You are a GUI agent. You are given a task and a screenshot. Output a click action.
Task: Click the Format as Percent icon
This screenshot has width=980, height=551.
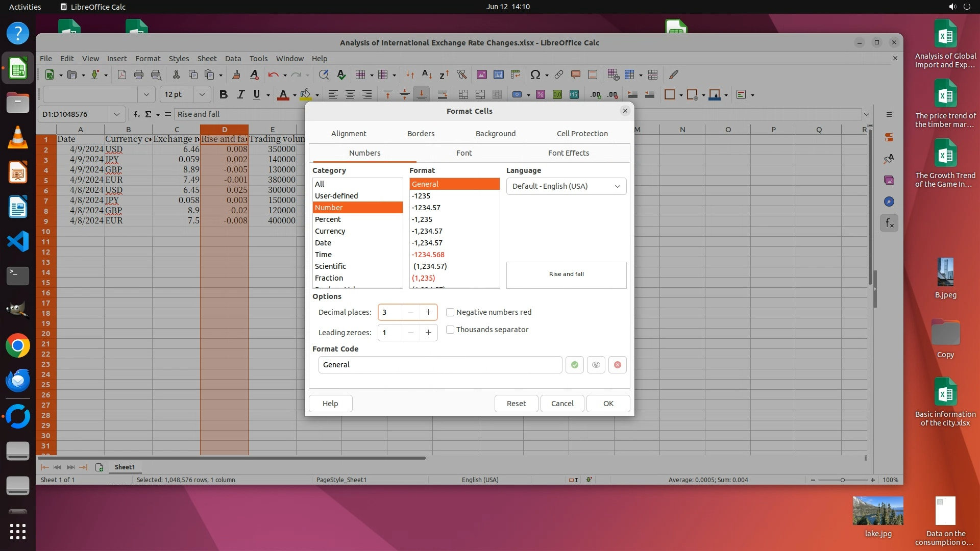point(541,94)
